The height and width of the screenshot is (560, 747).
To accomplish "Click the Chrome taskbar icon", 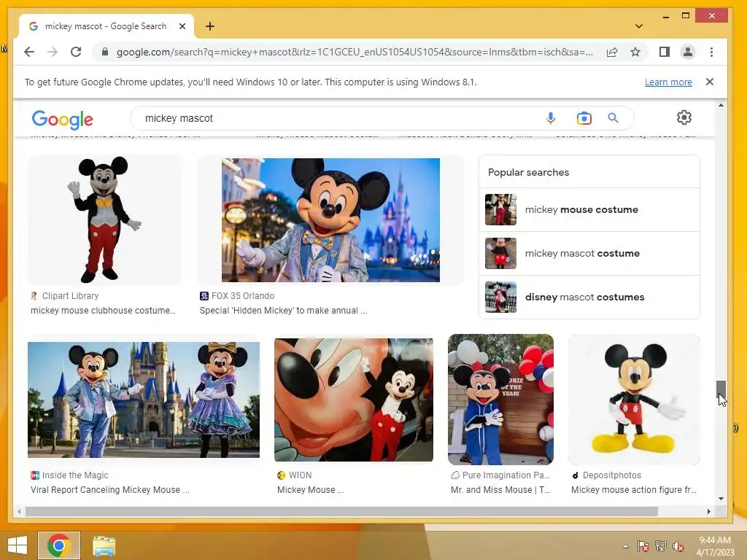I will (x=59, y=545).
